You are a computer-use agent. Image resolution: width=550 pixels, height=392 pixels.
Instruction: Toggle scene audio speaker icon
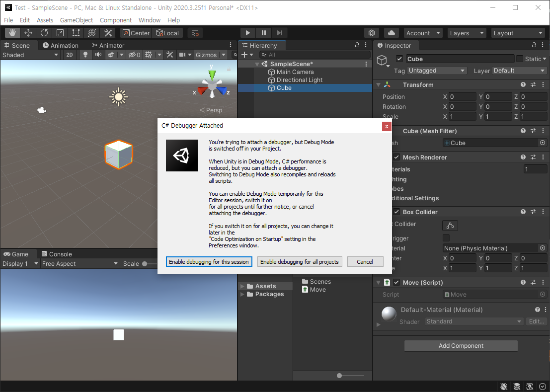pyautogui.click(x=98, y=55)
